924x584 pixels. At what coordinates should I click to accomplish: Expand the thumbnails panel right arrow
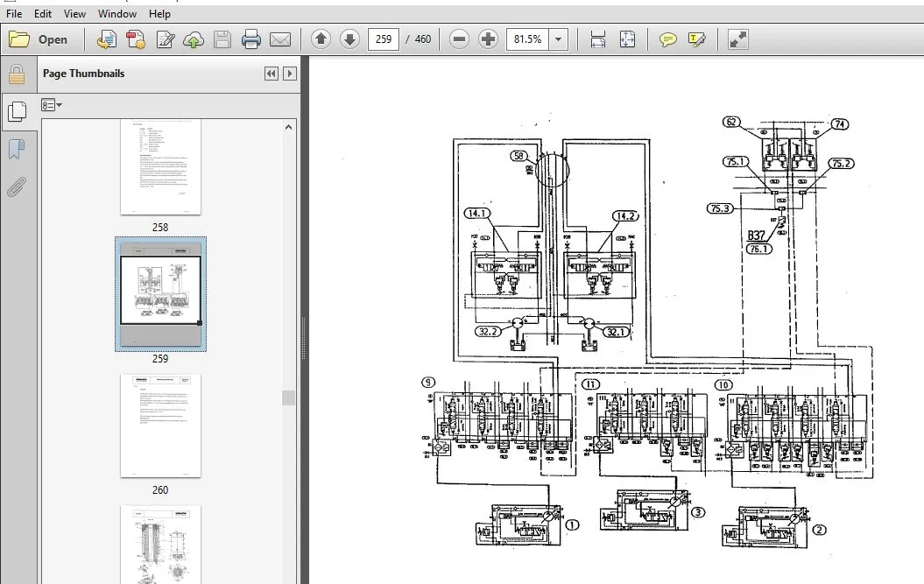(289, 74)
